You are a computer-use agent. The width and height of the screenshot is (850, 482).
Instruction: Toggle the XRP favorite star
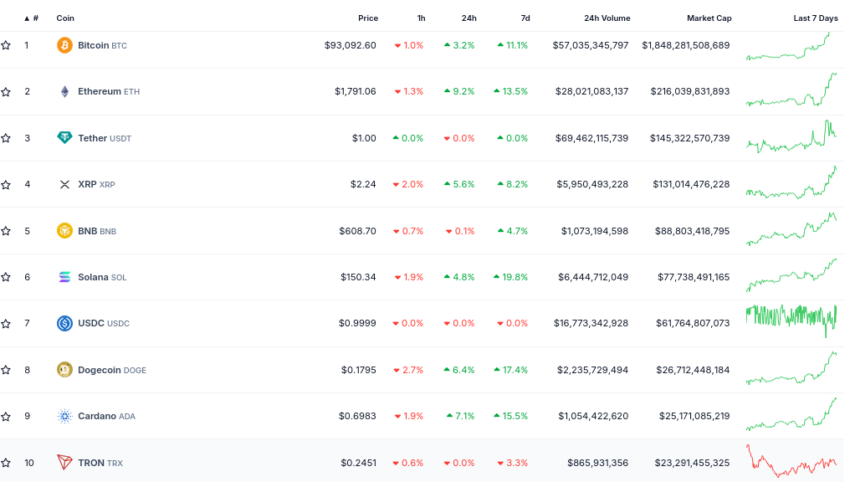(6, 184)
